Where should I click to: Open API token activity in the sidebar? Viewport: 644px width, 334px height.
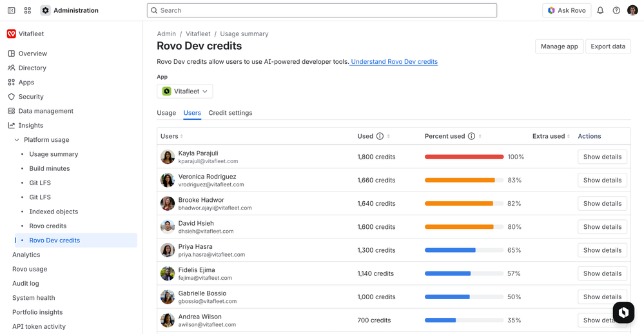[x=39, y=327]
